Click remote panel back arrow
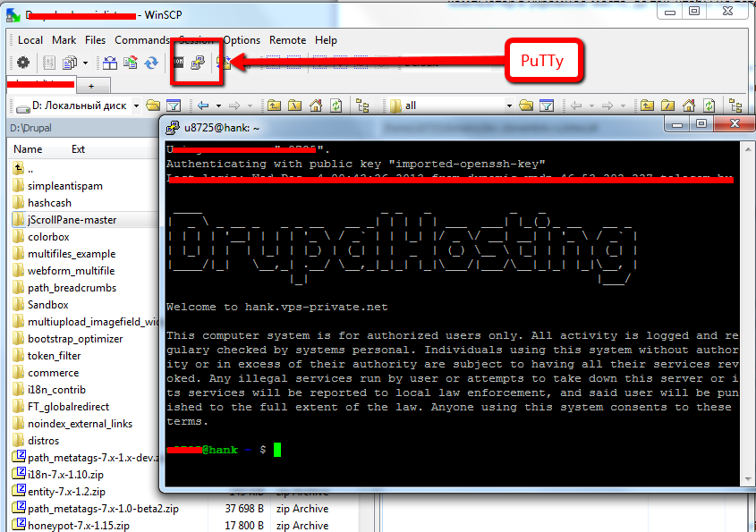Viewport: 756px width, 532px height. coord(576,106)
